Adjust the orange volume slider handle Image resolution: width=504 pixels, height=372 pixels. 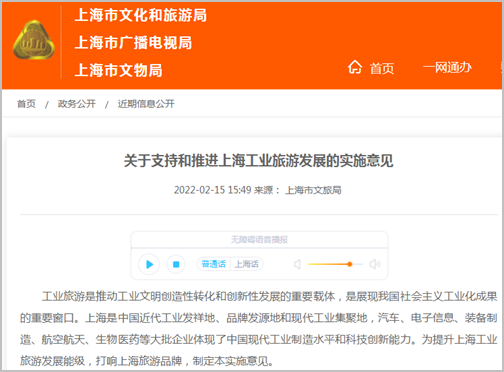(x=350, y=264)
